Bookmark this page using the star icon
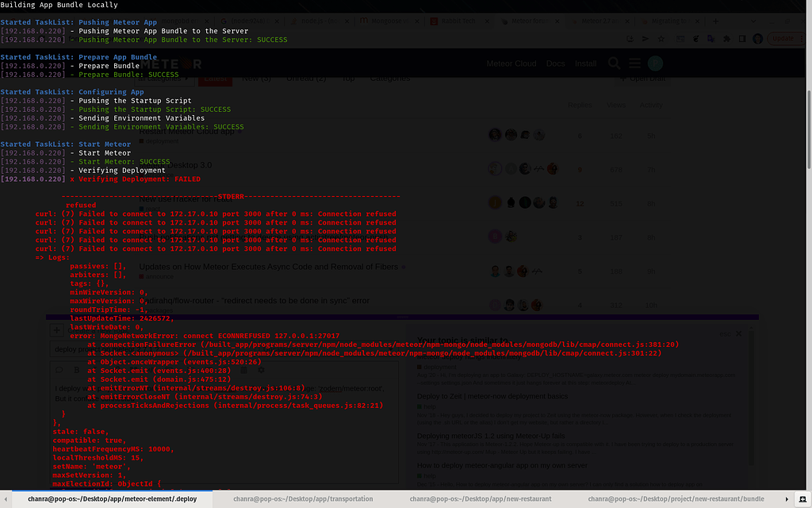 [x=661, y=38]
